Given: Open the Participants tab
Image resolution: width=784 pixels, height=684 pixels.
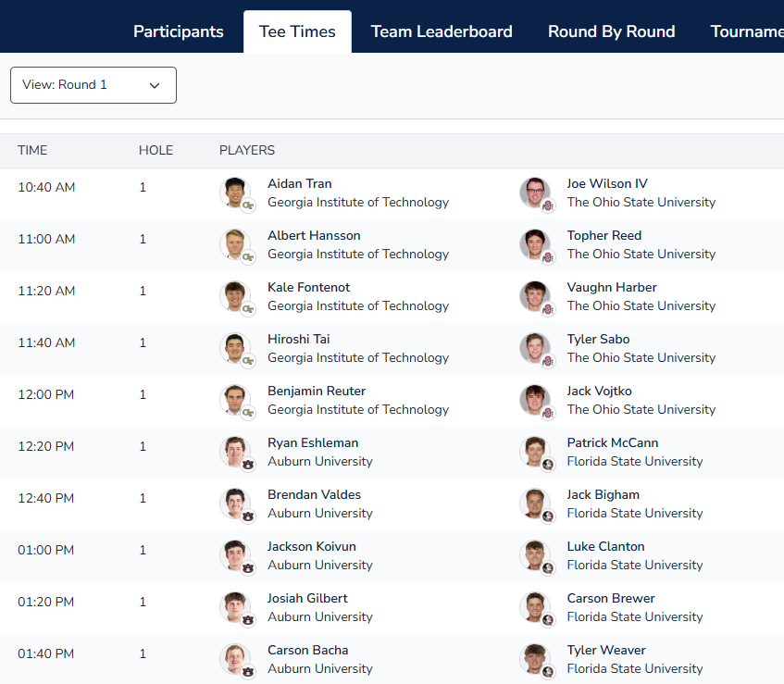Looking at the screenshot, I should point(178,31).
